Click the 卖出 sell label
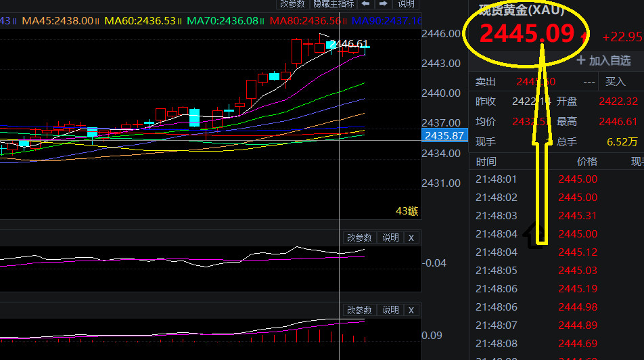Screen dimensions: 644x360 tap(486, 82)
